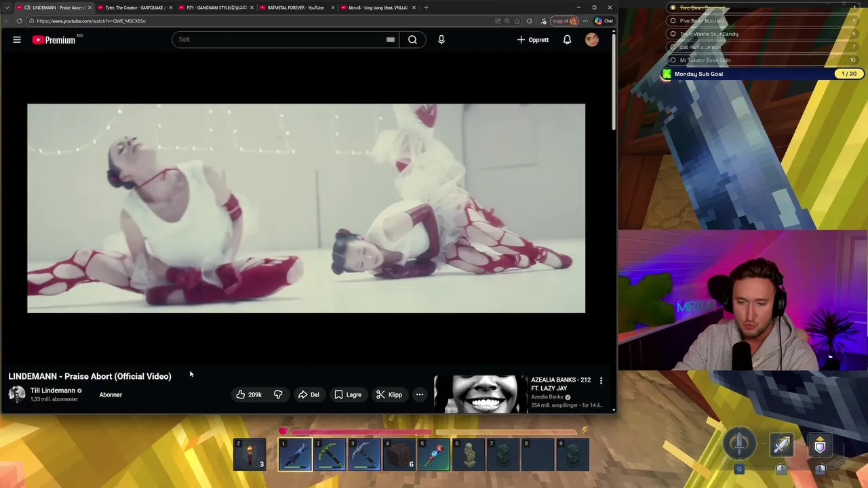
Task: Select Toxic Waste Sour Candy radio option
Action: coord(673,34)
